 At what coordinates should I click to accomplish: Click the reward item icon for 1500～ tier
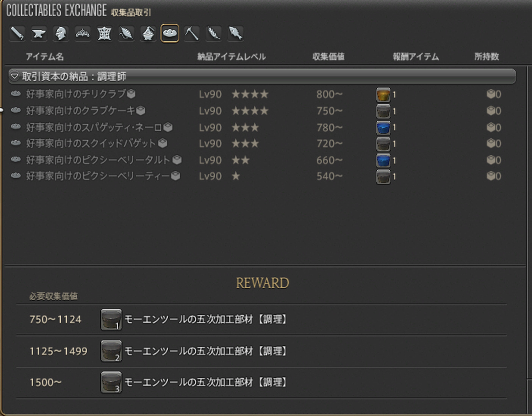[111, 382]
